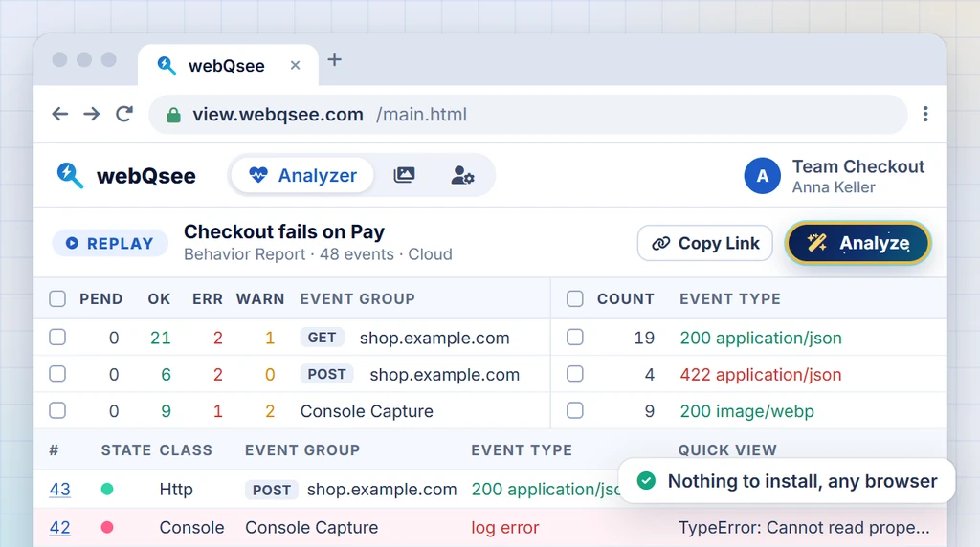The height and width of the screenshot is (547, 980).
Task: Click the green check icon in toast
Action: coord(646,481)
